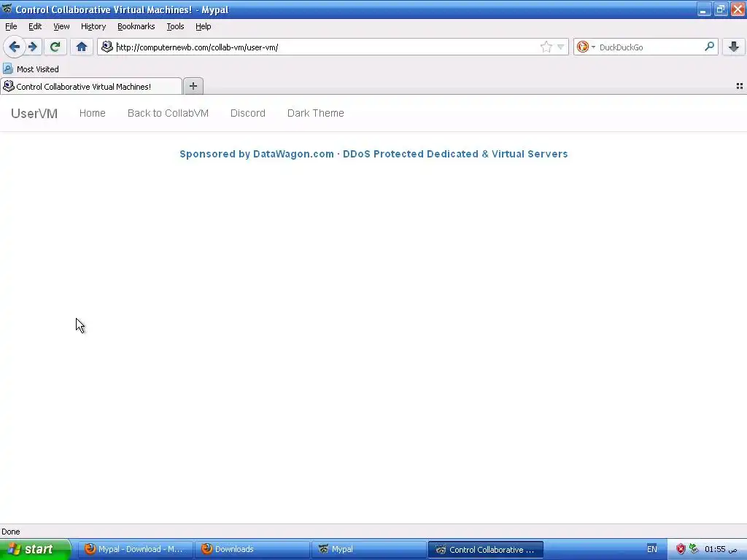This screenshot has height=560, width=747.
Task: Reload the current page
Action: click(55, 47)
